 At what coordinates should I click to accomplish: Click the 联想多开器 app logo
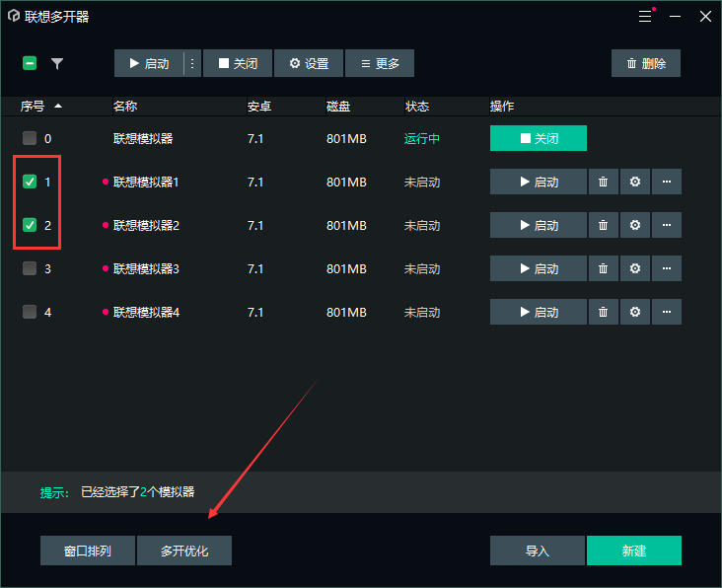coord(14,16)
